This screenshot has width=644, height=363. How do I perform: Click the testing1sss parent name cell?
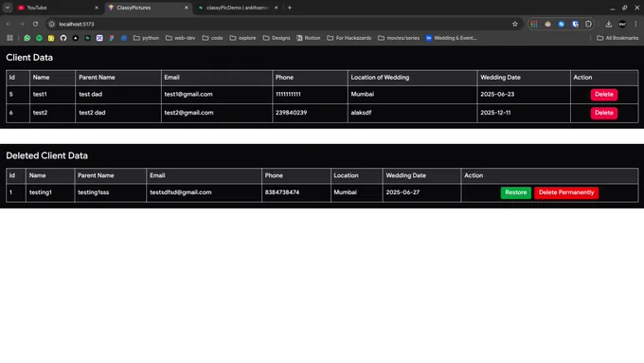(x=110, y=192)
